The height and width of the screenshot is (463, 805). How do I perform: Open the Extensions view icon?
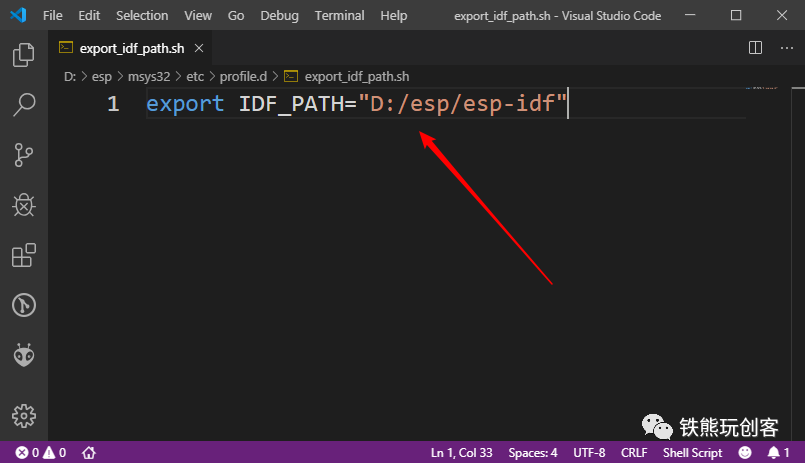coord(24,255)
